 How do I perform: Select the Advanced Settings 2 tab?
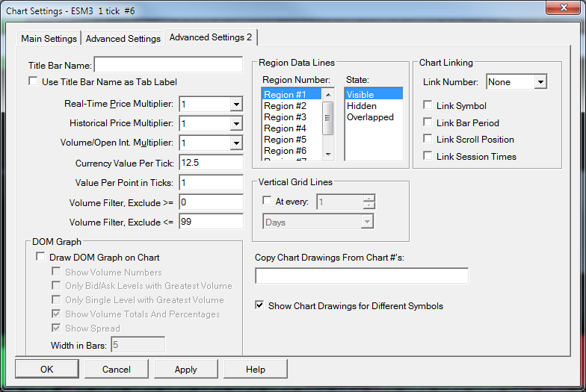pos(211,37)
